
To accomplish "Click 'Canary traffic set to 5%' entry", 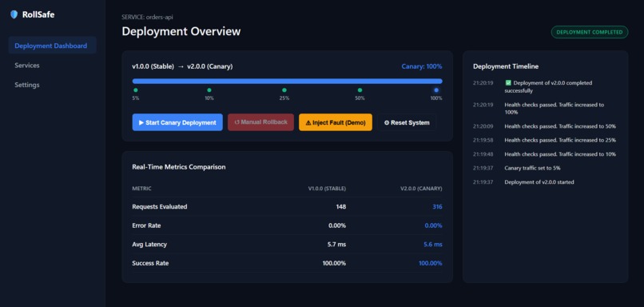I will 532,168.
